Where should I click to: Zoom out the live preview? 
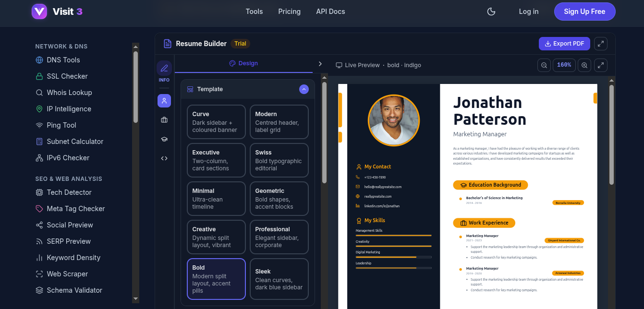point(544,65)
